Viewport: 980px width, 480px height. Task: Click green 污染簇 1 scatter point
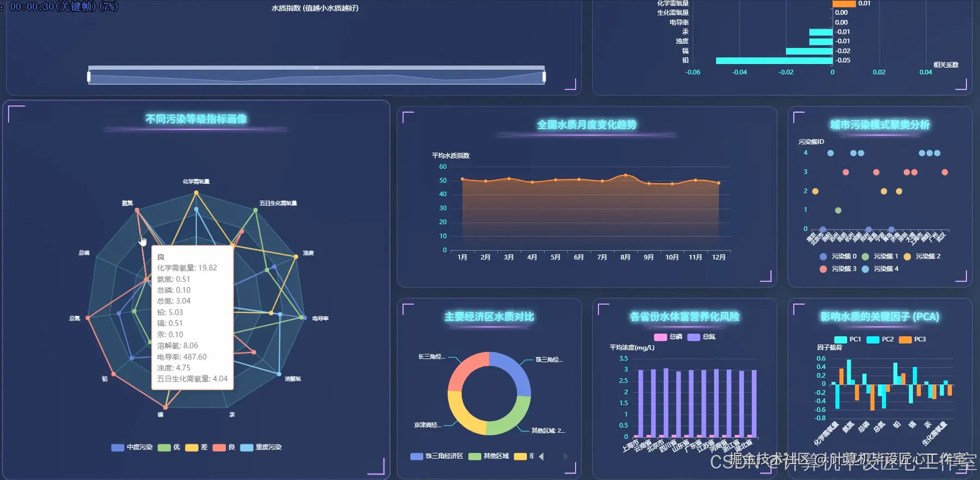pyautogui.click(x=838, y=210)
